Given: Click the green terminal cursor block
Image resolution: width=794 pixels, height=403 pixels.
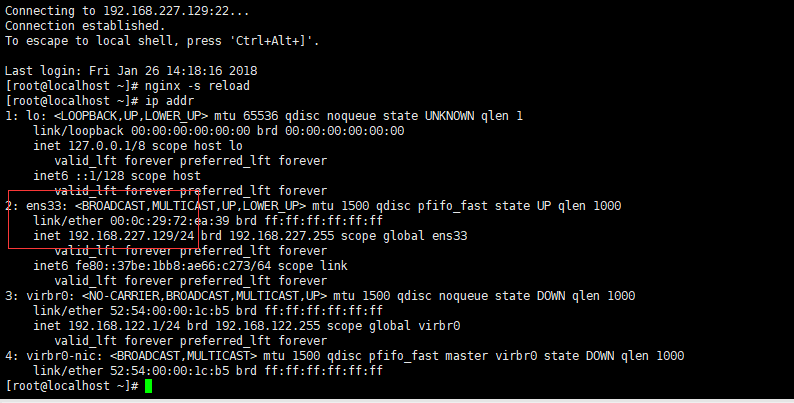Looking at the screenshot, I should tap(148, 386).
